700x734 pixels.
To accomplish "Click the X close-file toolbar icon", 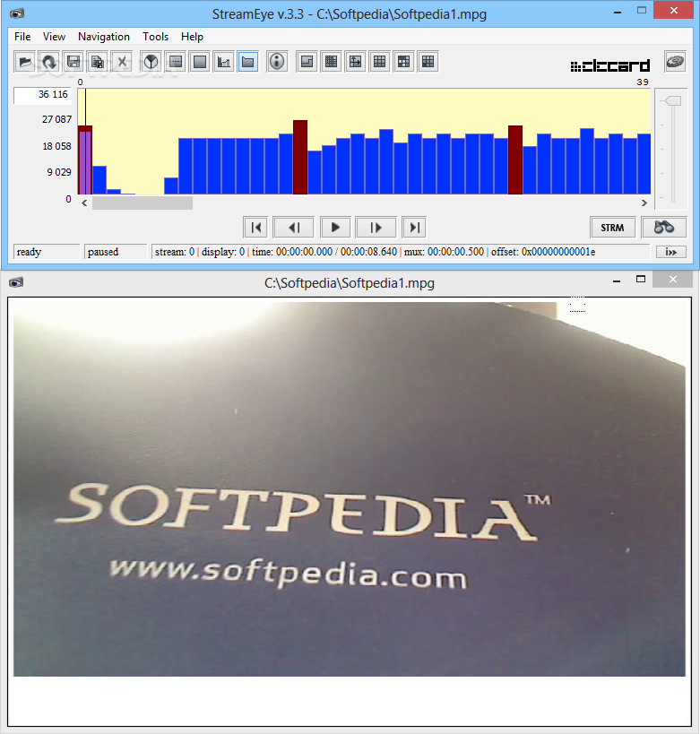I will point(122,62).
